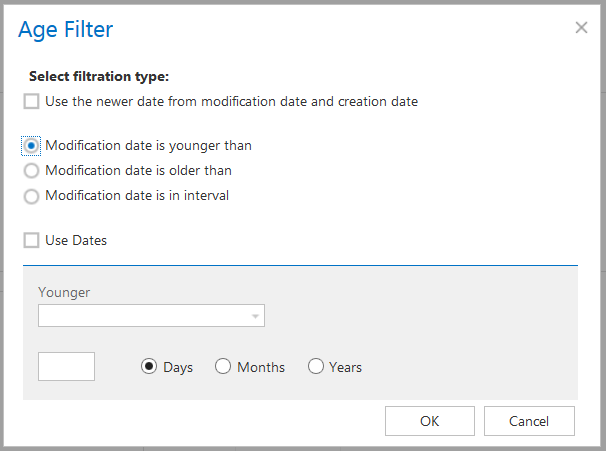
Task: Open the Younger combo box field
Action: pyautogui.click(x=143, y=317)
